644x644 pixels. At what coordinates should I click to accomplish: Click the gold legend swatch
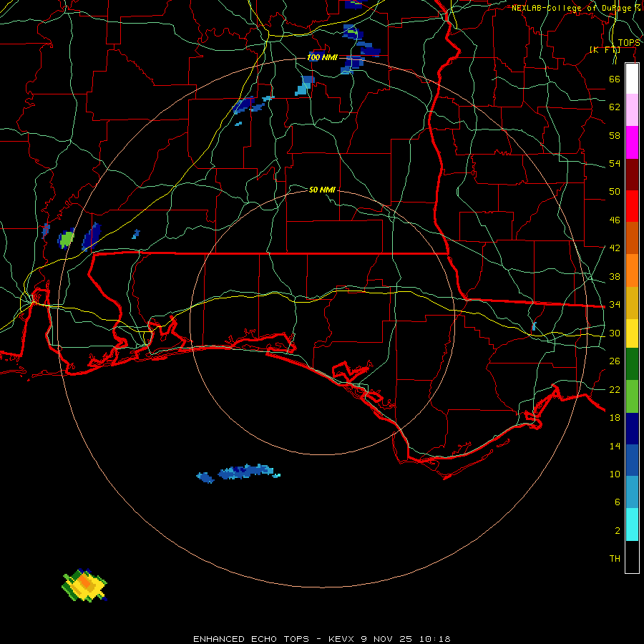pos(632,302)
